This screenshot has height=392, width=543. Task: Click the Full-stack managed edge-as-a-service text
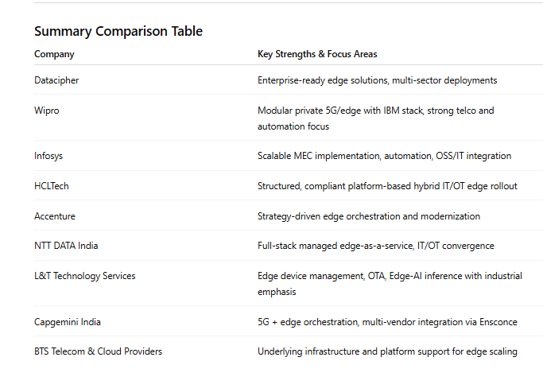[376, 246]
